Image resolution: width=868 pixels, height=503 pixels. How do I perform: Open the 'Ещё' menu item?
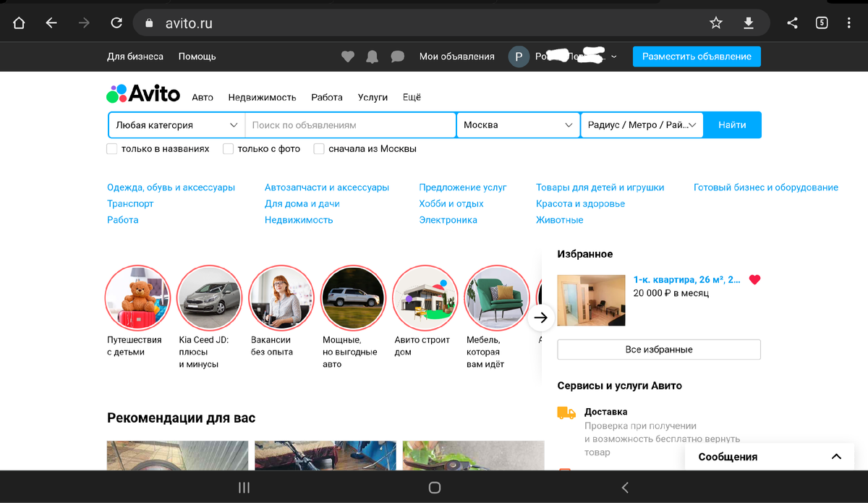pos(412,97)
